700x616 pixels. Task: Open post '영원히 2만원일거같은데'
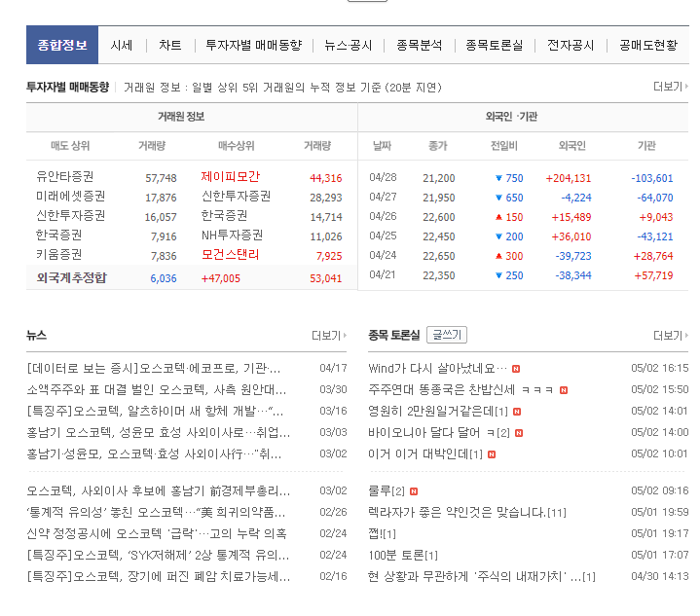(x=438, y=411)
